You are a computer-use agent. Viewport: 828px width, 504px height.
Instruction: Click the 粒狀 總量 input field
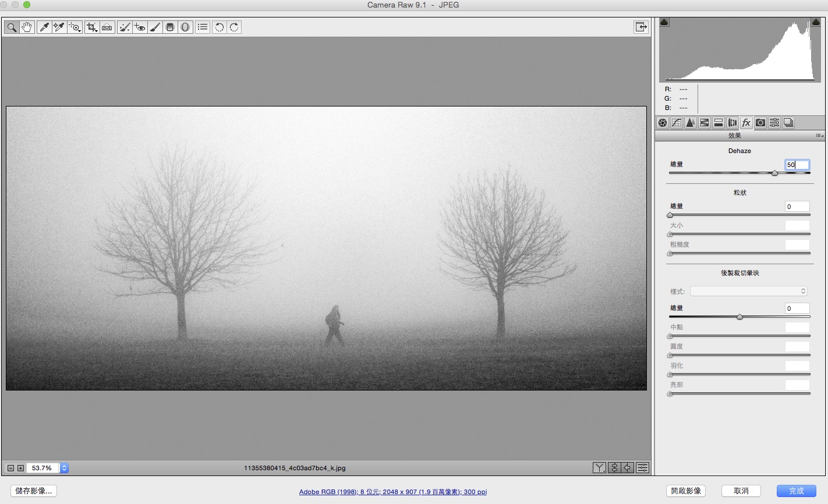coord(797,207)
